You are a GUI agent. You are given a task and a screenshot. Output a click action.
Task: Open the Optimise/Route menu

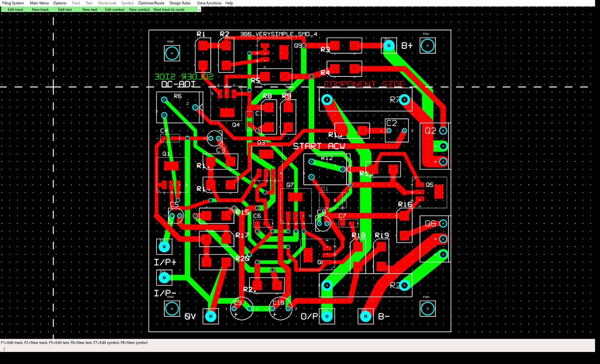[151, 3]
